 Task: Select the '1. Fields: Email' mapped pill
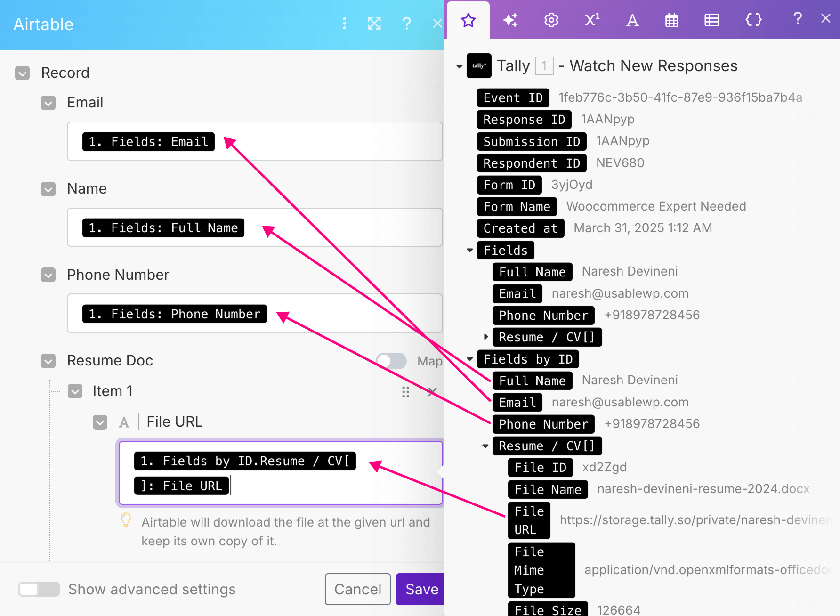point(148,142)
